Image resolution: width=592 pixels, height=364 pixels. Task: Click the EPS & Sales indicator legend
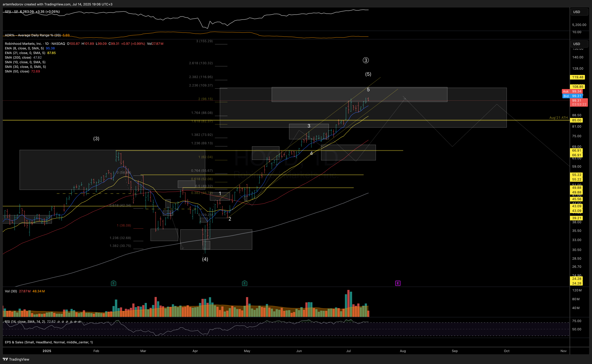coord(49,342)
